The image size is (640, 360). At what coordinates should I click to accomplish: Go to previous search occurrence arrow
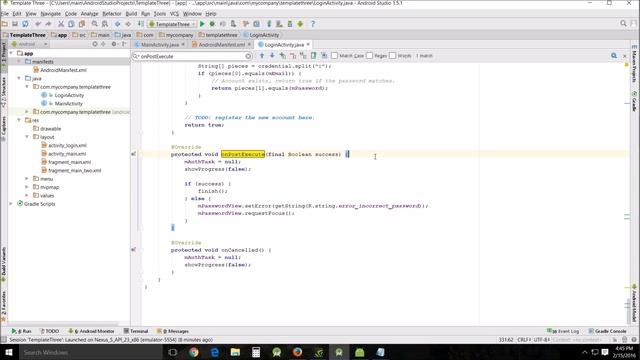coord(262,56)
